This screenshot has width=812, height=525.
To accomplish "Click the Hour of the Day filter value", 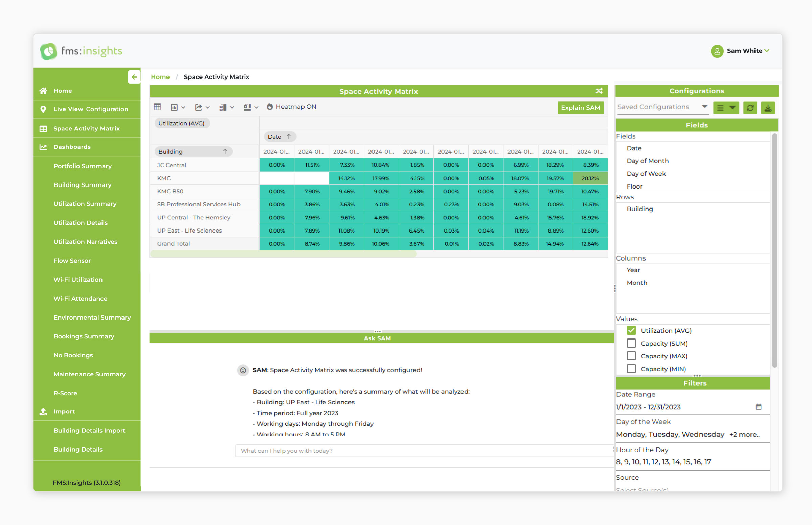I will click(663, 462).
